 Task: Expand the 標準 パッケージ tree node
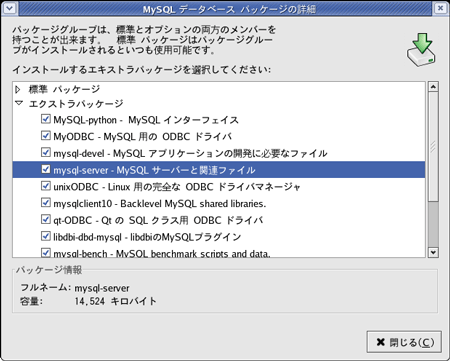click(x=18, y=89)
